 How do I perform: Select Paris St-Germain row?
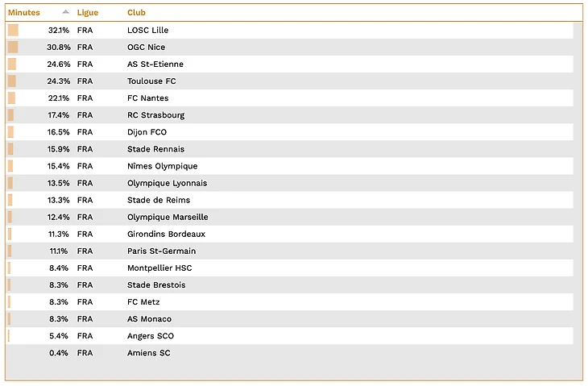(289, 251)
